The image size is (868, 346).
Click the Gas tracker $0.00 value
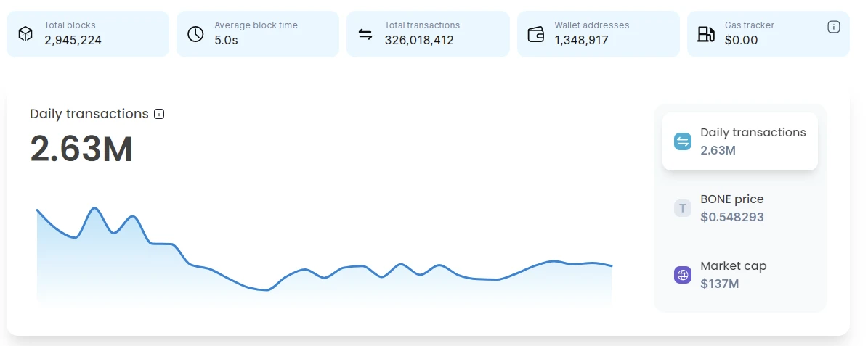(741, 40)
